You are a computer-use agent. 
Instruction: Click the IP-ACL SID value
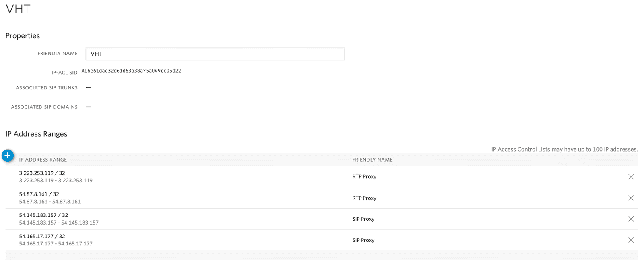(x=131, y=71)
